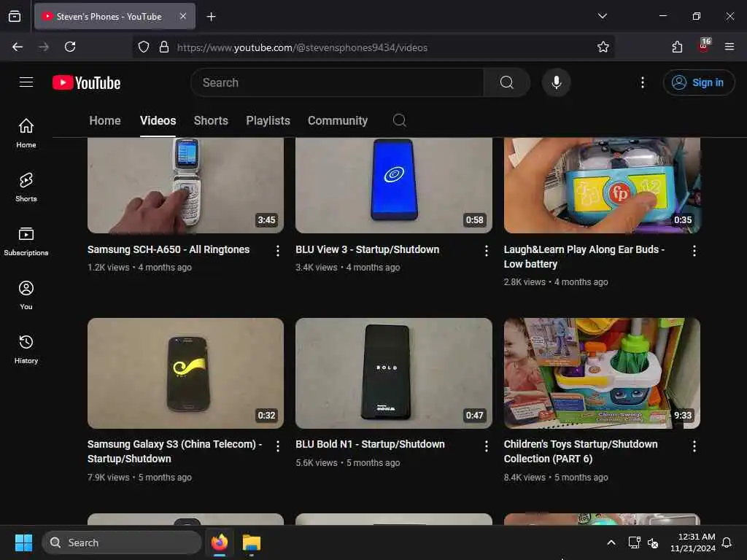Open the Community tab
The image size is (747, 560).
click(x=337, y=120)
